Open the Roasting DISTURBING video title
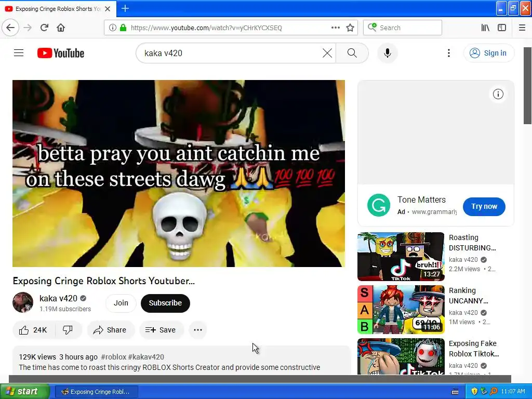This screenshot has height=399, width=532. pos(472,243)
